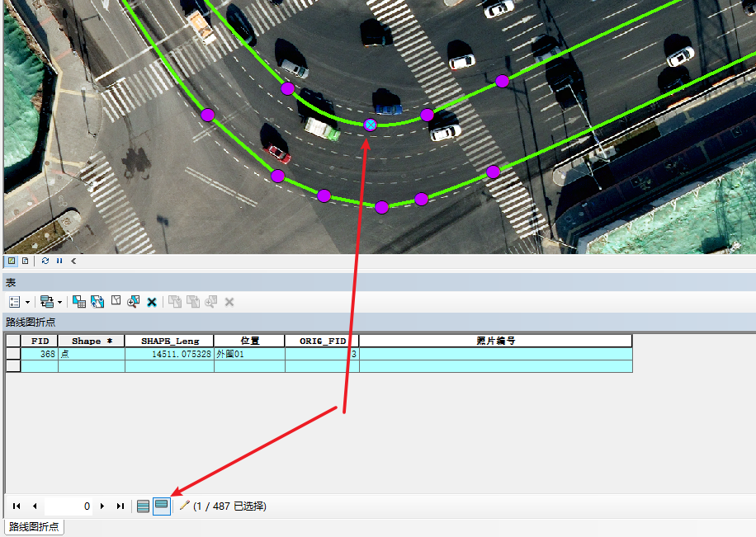Select the ORIG_FID column header
The width and height of the screenshot is (756, 537).
[322, 341]
